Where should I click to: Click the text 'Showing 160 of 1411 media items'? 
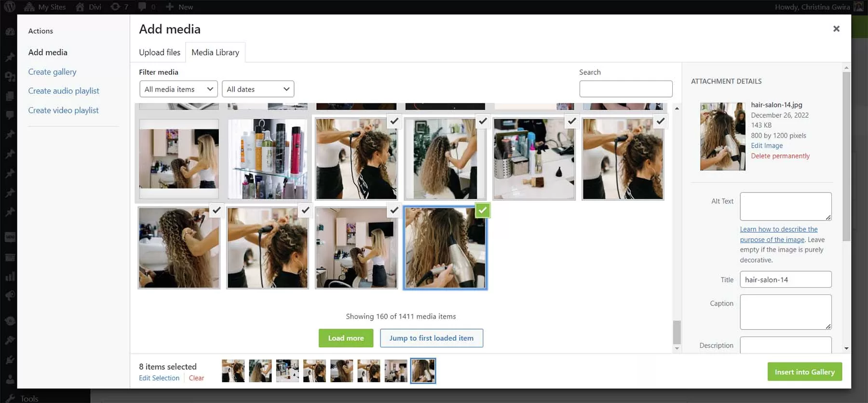tap(401, 317)
